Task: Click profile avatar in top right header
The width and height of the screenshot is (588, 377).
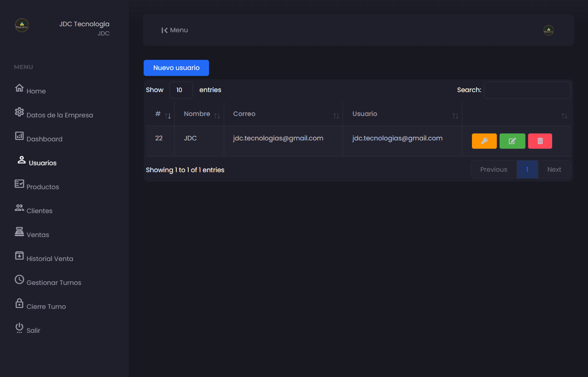Action: (x=548, y=30)
